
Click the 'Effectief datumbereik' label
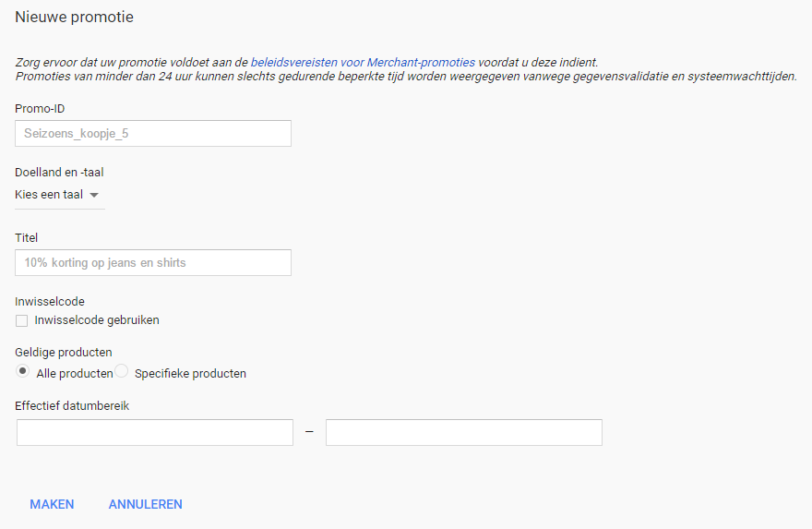[72, 405]
